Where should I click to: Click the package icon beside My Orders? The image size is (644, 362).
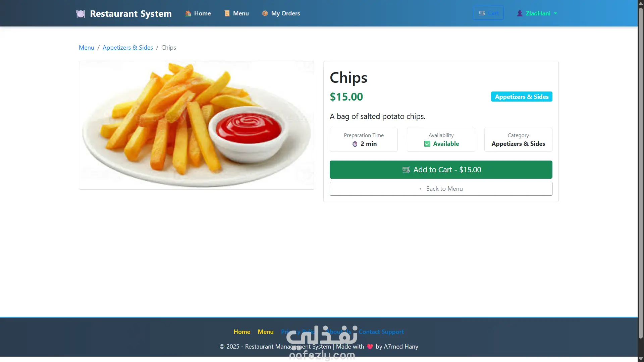pos(265,13)
